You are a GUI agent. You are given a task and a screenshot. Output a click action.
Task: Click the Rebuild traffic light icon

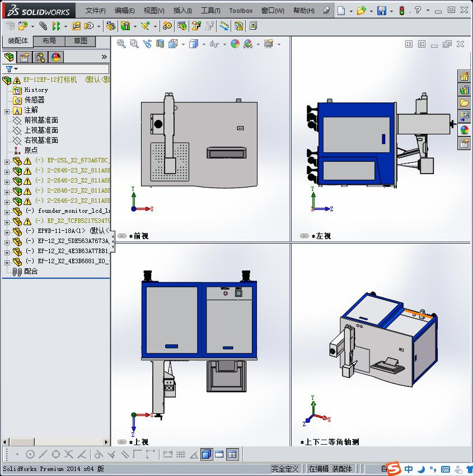tap(402, 11)
